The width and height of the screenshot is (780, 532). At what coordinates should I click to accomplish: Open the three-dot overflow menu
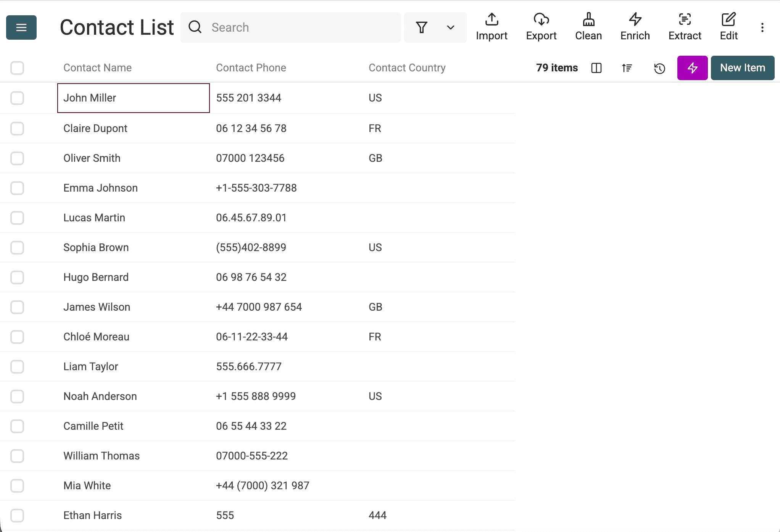coord(762,27)
